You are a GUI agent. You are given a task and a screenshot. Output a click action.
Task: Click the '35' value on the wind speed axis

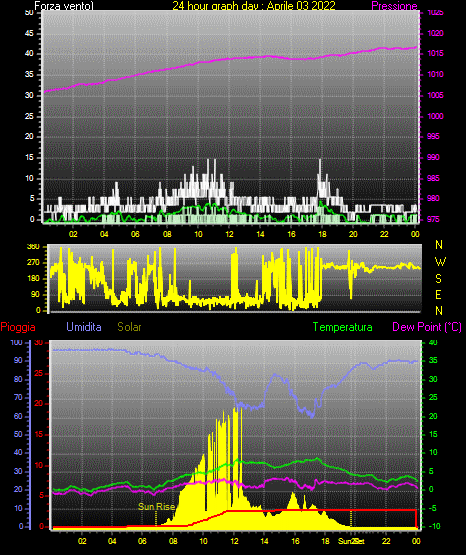(29, 74)
